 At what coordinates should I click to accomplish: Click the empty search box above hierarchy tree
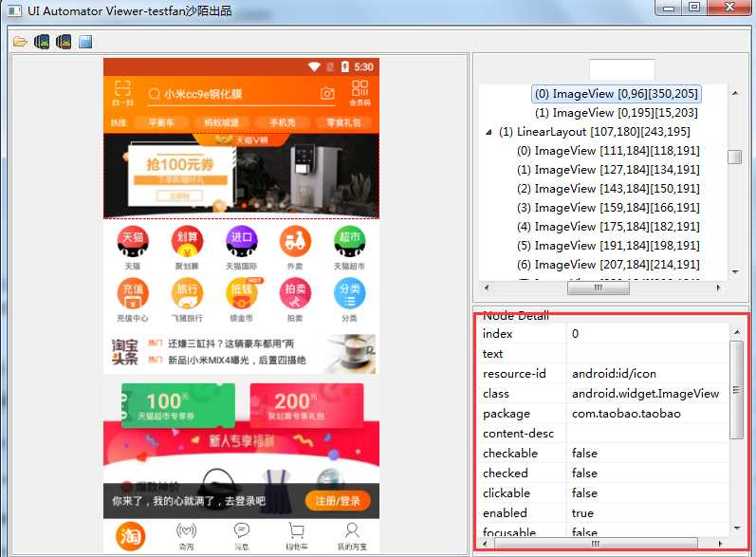[621, 69]
